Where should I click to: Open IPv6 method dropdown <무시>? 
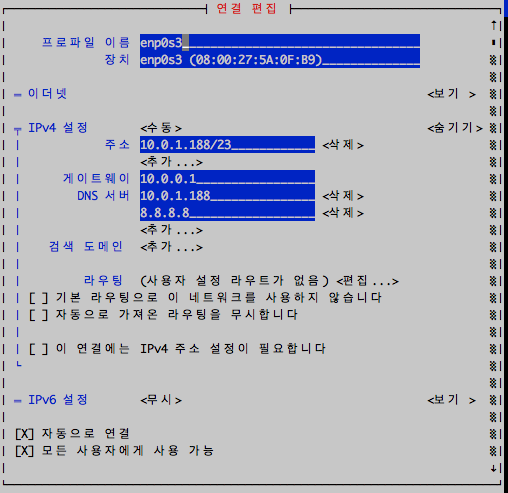point(161,400)
